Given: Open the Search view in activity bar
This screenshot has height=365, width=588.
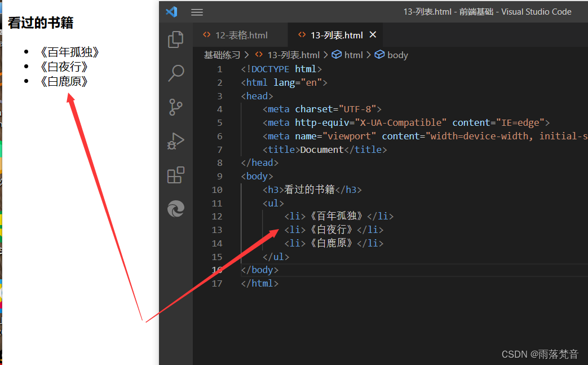Looking at the screenshot, I should click(175, 73).
